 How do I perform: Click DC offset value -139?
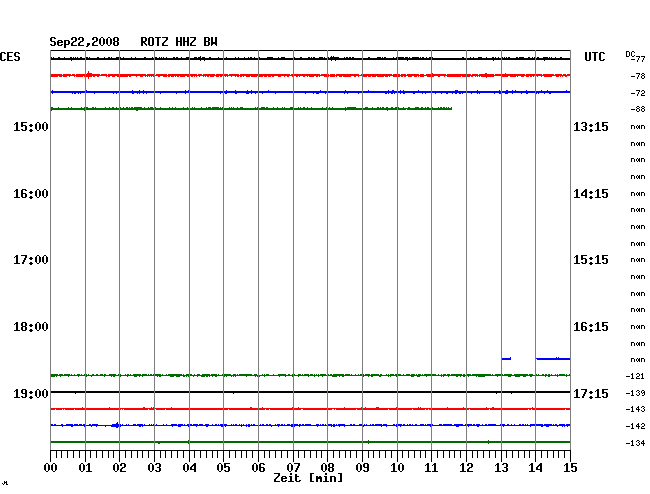(x=635, y=393)
